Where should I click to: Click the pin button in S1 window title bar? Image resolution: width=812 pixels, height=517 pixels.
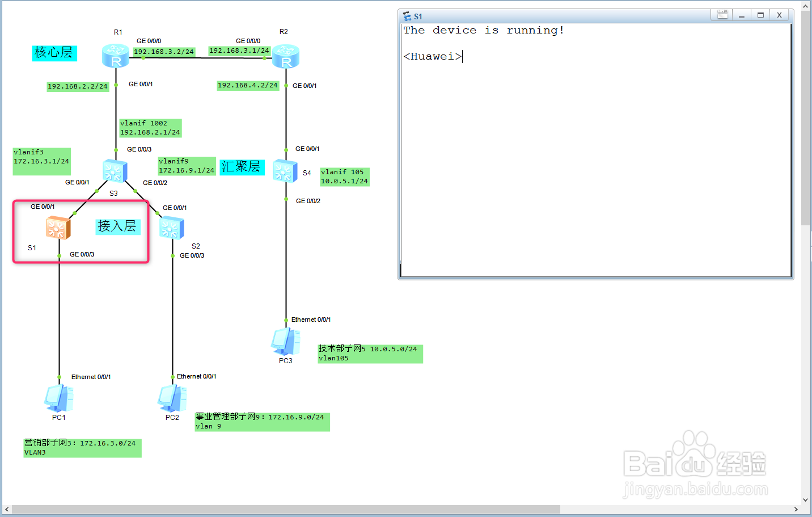point(722,15)
